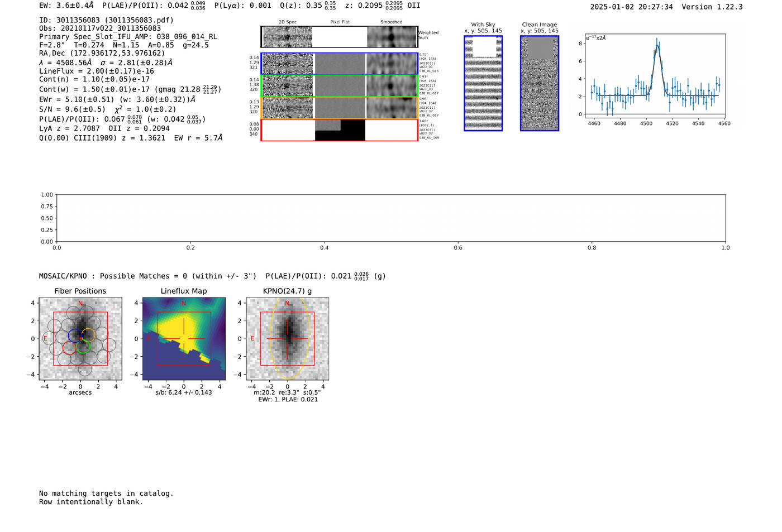Click the 'No matching targets in catalog.' message
782x532 pixels.
tap(106, 493)
